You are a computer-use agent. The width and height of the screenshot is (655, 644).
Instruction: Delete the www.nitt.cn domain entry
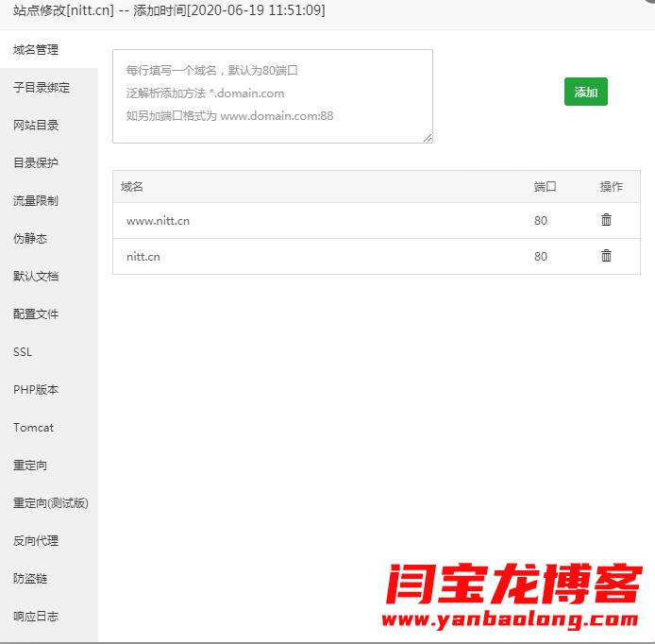click(x=606, y=220)
